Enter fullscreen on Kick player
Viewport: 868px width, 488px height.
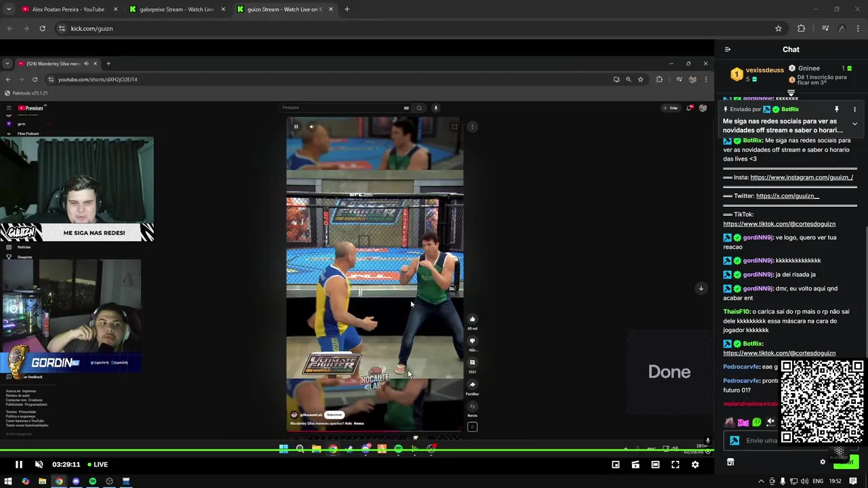tap(675, 464)
